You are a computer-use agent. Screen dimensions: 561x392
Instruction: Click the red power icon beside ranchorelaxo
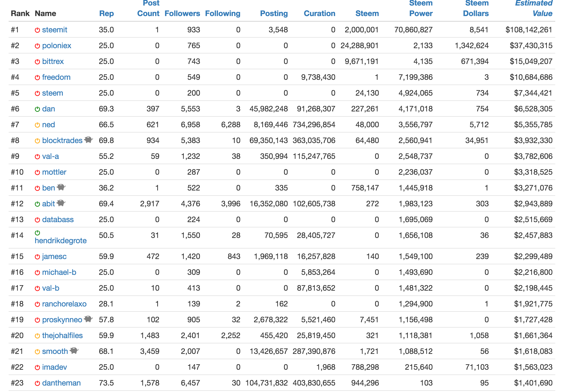pos(37,304)
